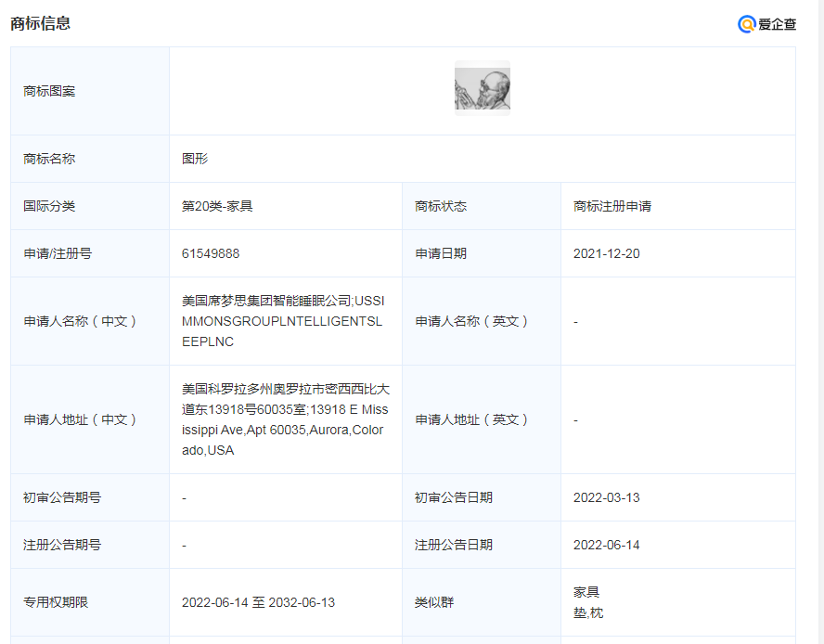Click the 初审公告日期 label
This screenshot has width=824, height=644.
[454, 497]
